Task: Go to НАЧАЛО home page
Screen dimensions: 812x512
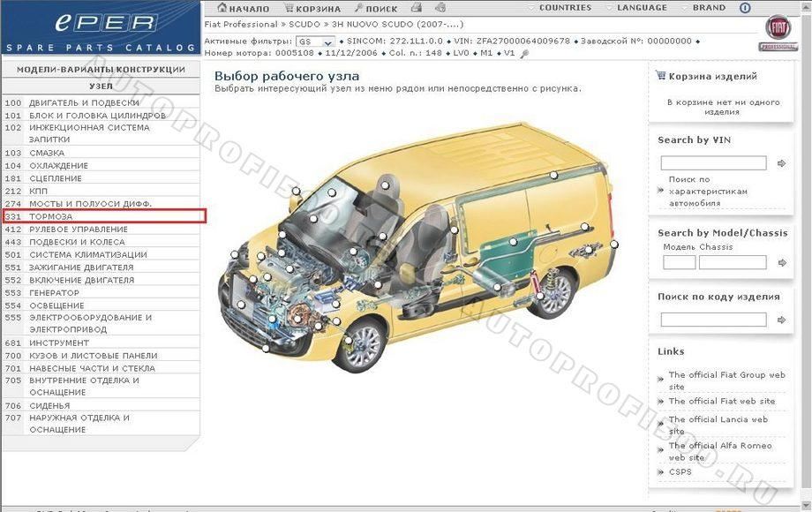Action: tap(244, 8)
